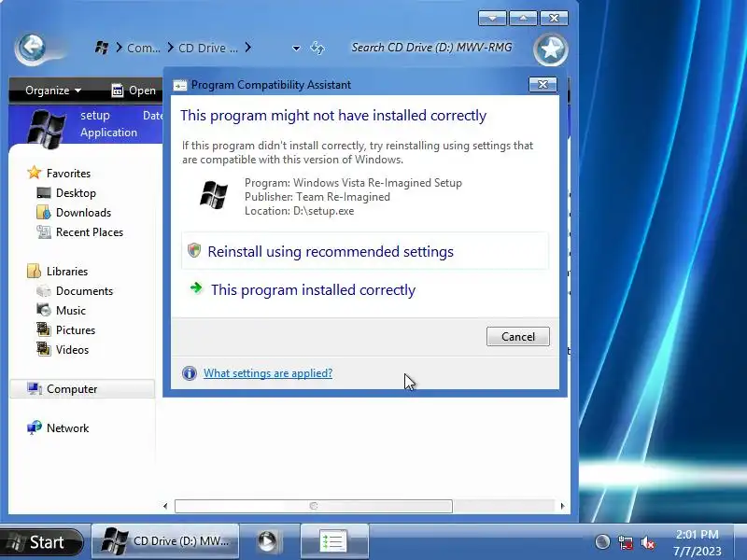Viewport: 747px width, 560px height.
Task: Open Desktop in the navigation pane
Action: click(x=76, y=193)
